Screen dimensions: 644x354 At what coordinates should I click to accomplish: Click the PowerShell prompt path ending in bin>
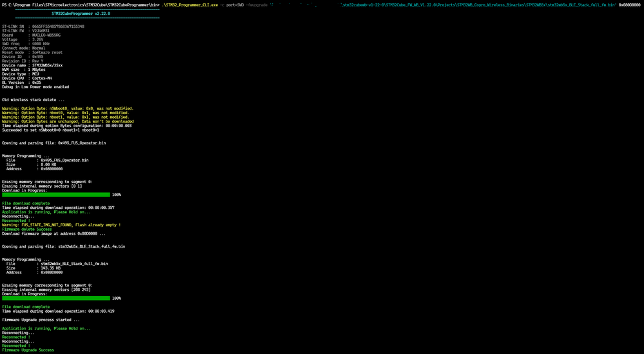click(x=81, y=5)
